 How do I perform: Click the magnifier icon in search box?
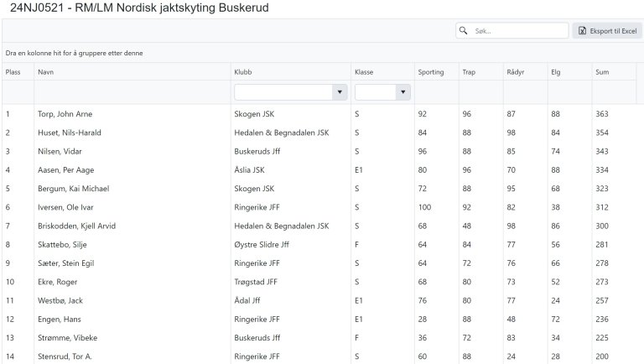pyautogui.click(x=464, y=31)
